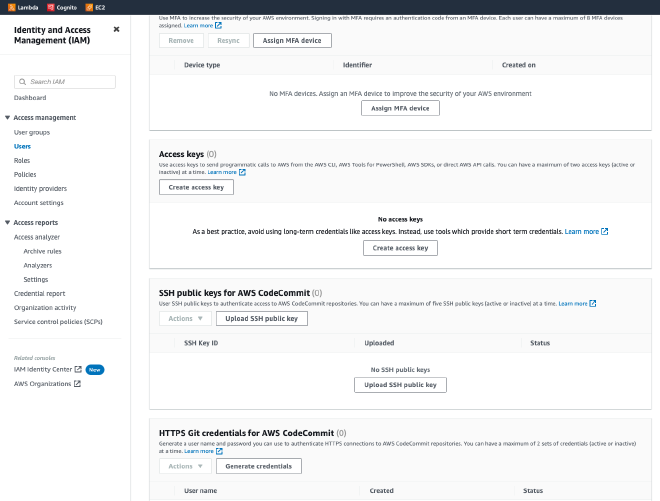Open the HTTPS Git credentials Actions dropdown
The height and width of the screenshot is (501, 660).
(x=185, y=466)
